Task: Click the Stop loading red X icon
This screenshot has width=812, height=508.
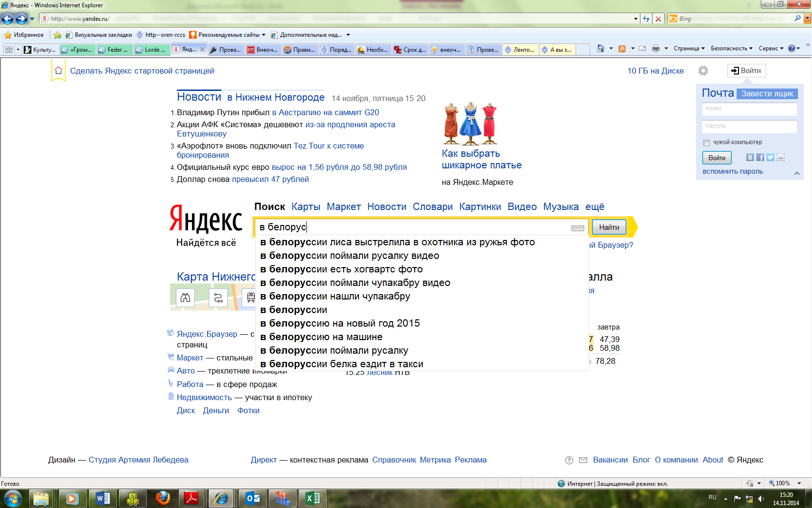Action: tap(658, 19)
